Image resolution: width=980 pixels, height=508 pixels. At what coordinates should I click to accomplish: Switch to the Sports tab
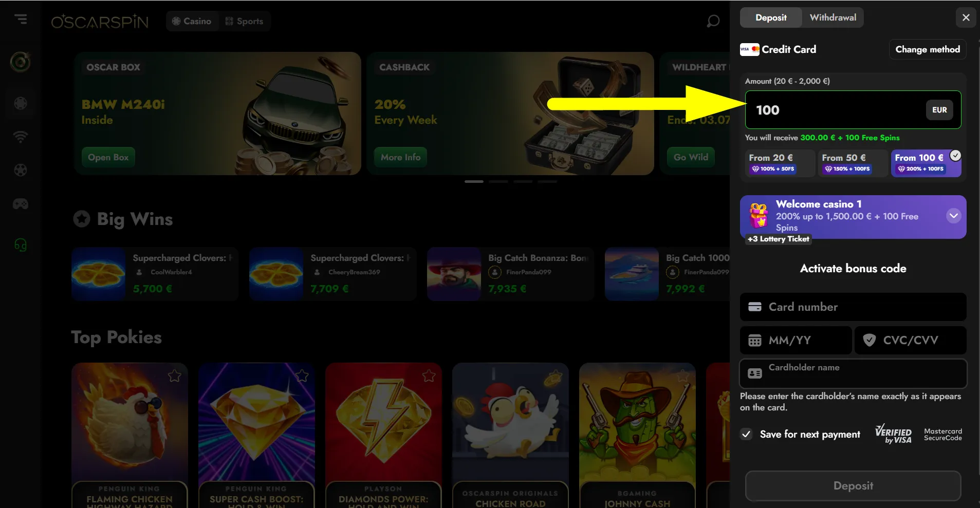245,21
